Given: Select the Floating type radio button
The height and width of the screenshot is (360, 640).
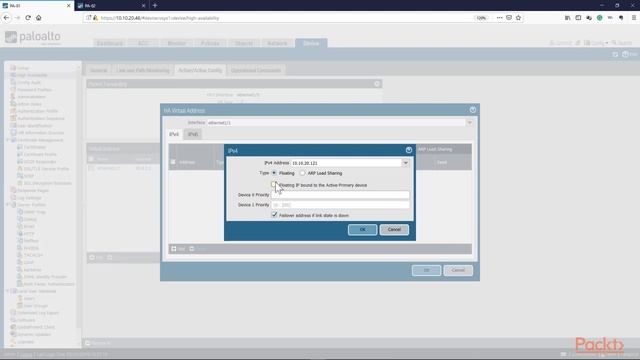Looking at the screenshot, I should tap(274, 173).
